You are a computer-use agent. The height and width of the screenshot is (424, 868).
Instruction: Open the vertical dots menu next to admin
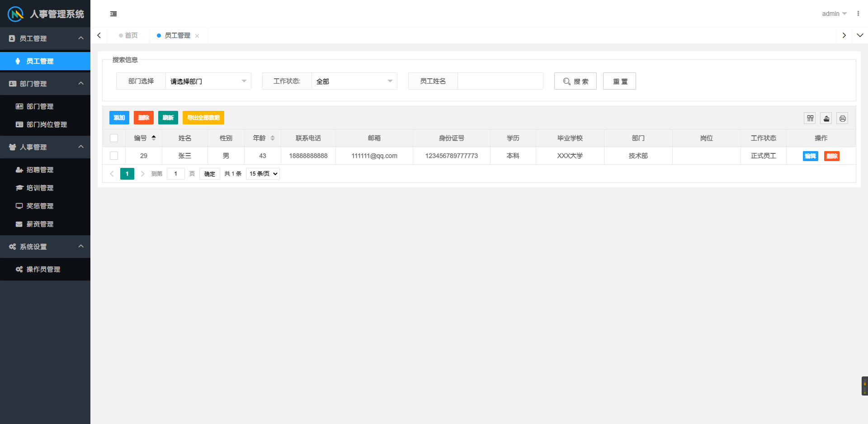(858, 13)
